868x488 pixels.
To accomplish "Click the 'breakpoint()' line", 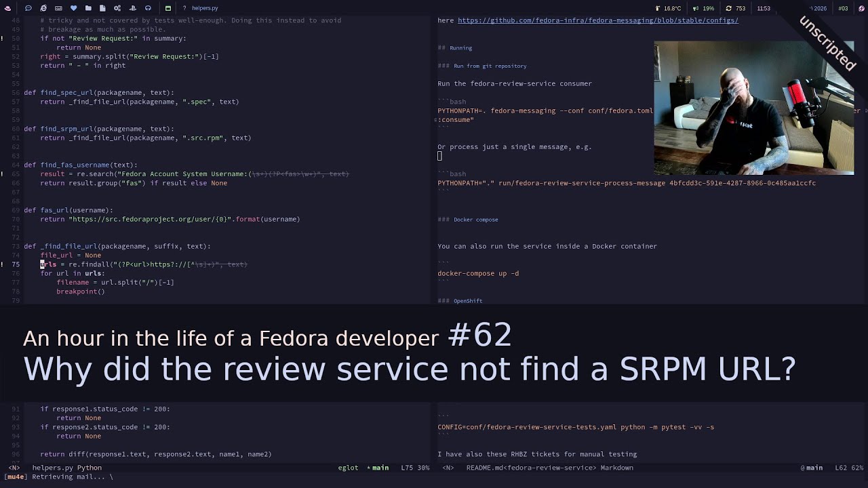I will 81,291.
